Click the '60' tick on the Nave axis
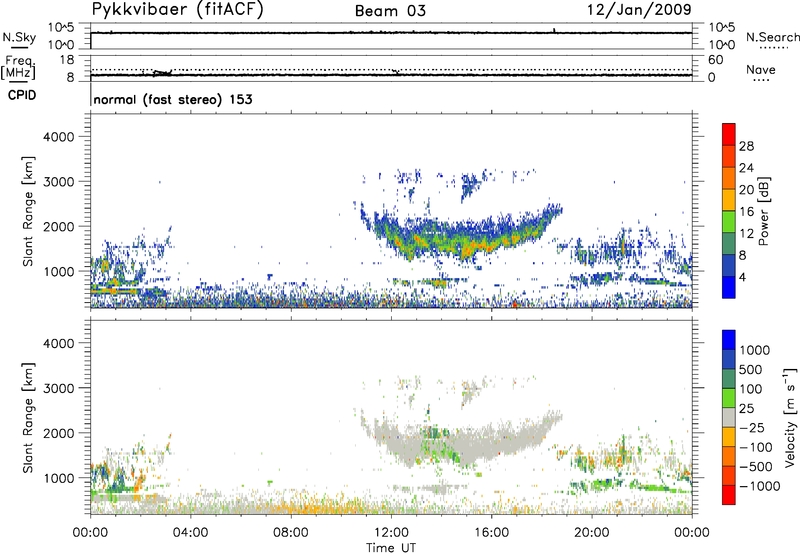800x554 pixels. click(715, 60)
